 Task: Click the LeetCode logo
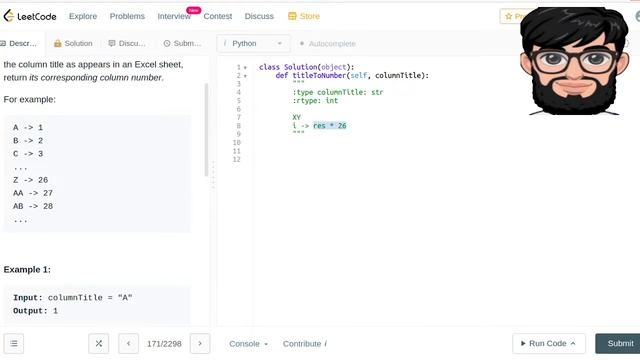click(x=30, y=16)
